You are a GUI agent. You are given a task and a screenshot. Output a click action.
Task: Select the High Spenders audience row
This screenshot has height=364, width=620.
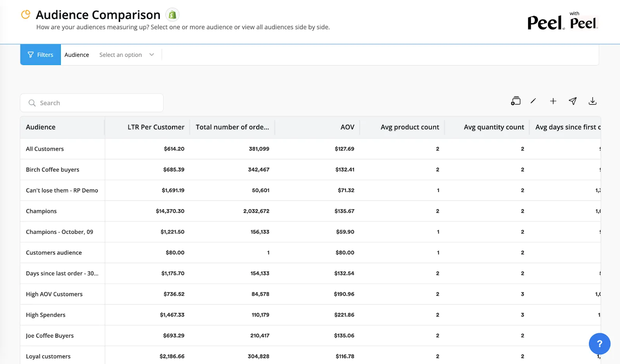point(310,315)
